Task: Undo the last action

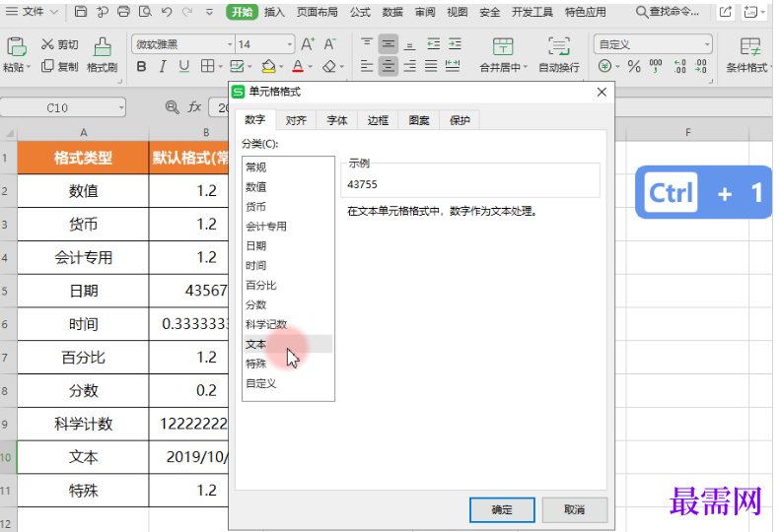Action: [x=167, y=12]
